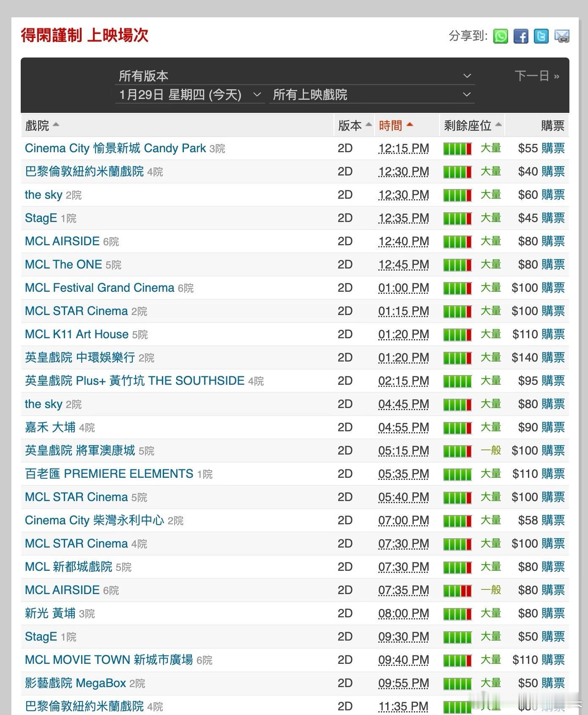The image size is (588, 715).
Task: Open MCL MOVIE TOWN 新城市廣場 link
Action: click(x=109, y=660)
